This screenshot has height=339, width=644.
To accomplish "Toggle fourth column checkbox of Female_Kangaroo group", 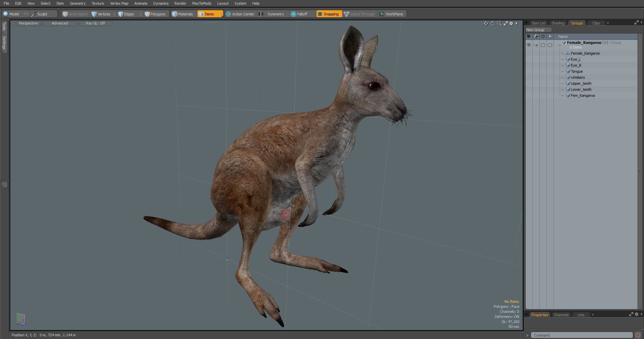I will 550,45.
